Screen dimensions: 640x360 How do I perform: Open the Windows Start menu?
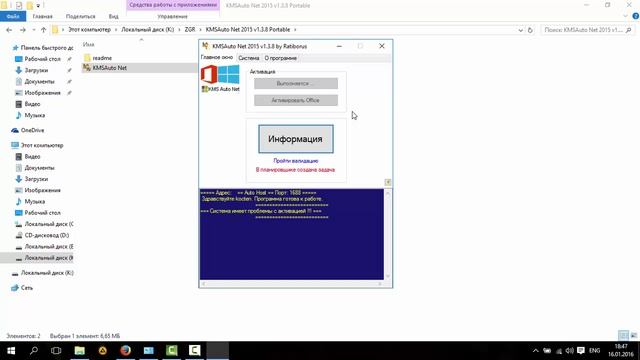(11, 351)
